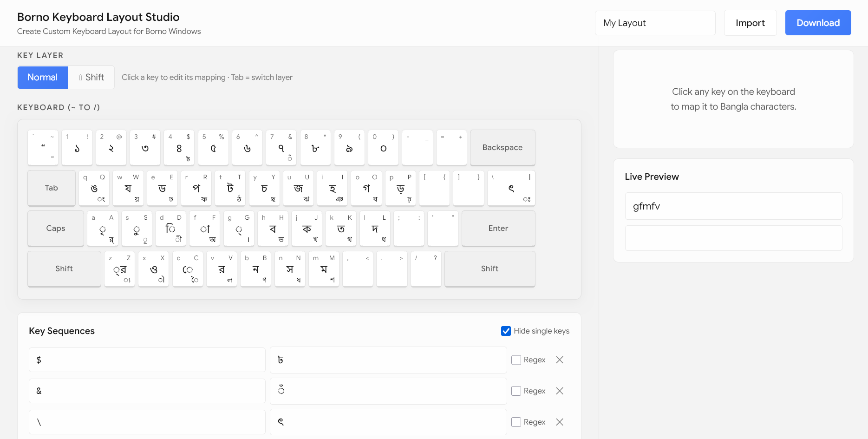This screenshot has width=868, height=439.
Task: Enable Regex for the backslash sequence
Action: [x=516, y=422]
